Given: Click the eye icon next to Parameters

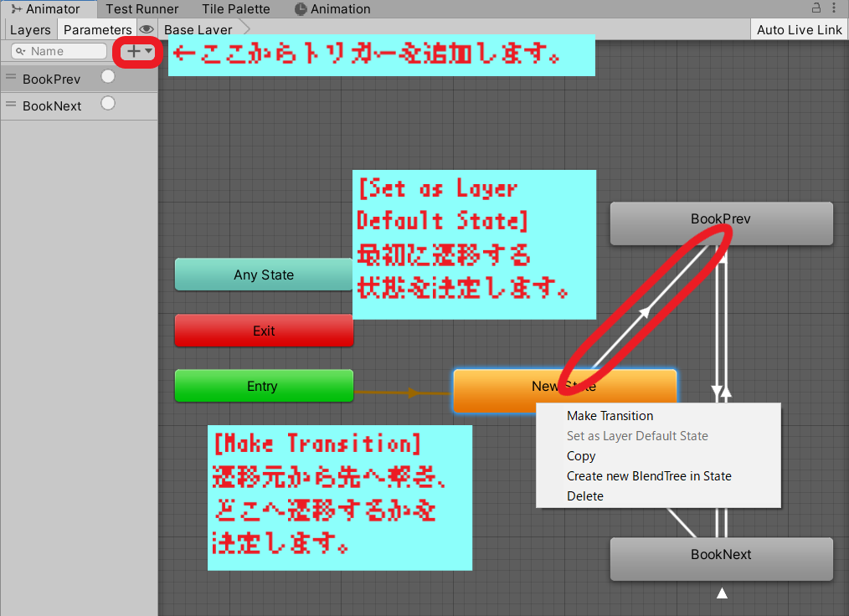Looking at the screenshot, I should pyautogui.click(x=147, y=28).
